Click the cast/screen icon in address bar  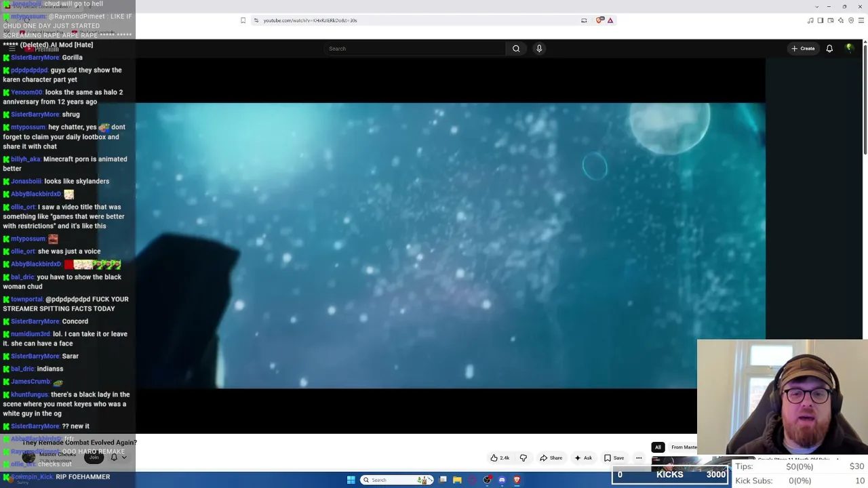[x=584, y=20]
